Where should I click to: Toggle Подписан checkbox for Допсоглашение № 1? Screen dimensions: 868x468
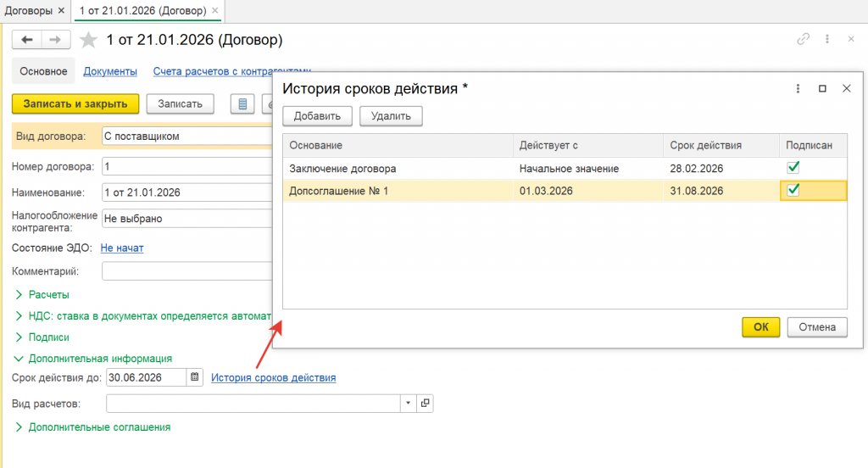click(x=793, y=191)
